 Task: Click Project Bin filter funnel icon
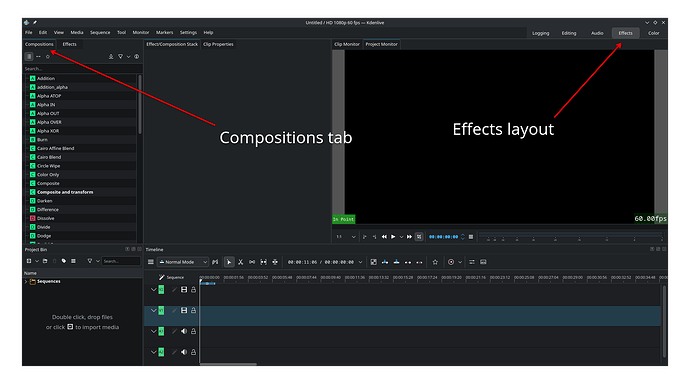pyautogui.click(x=90, y=261)
